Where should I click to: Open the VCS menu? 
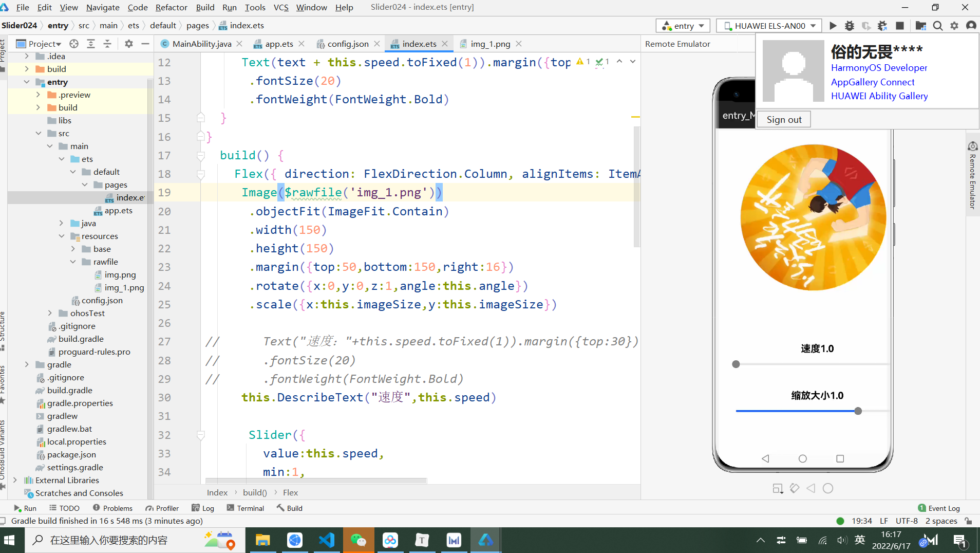281,7
